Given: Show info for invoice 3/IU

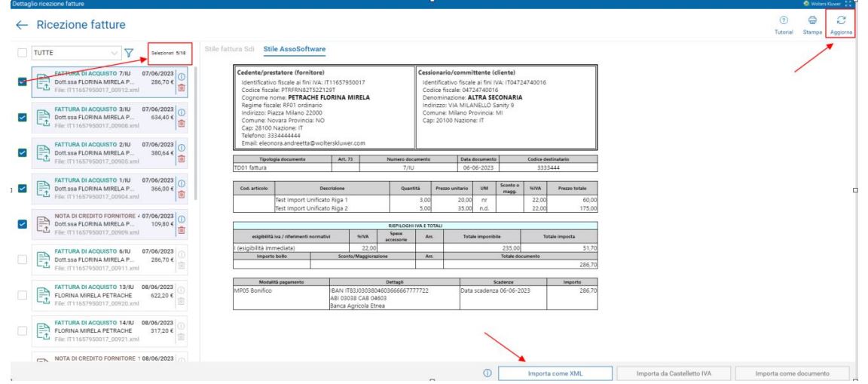Looking at the screenshot, I should pyautogui.click(x=181, y=112).
